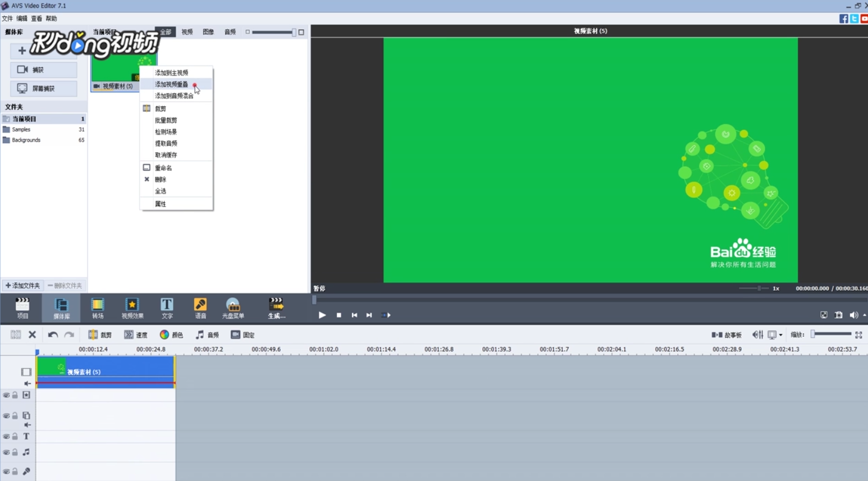Viewport: 868px width, 481px height.
Task: Open the 帮助 menu in menu bar
Action: [x=51, y=19]
